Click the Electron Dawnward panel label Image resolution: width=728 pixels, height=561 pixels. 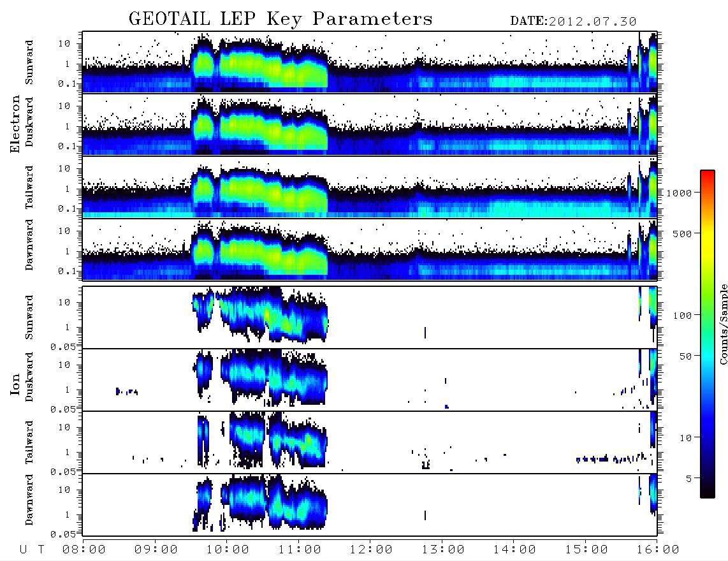click(x=29, y=245)
